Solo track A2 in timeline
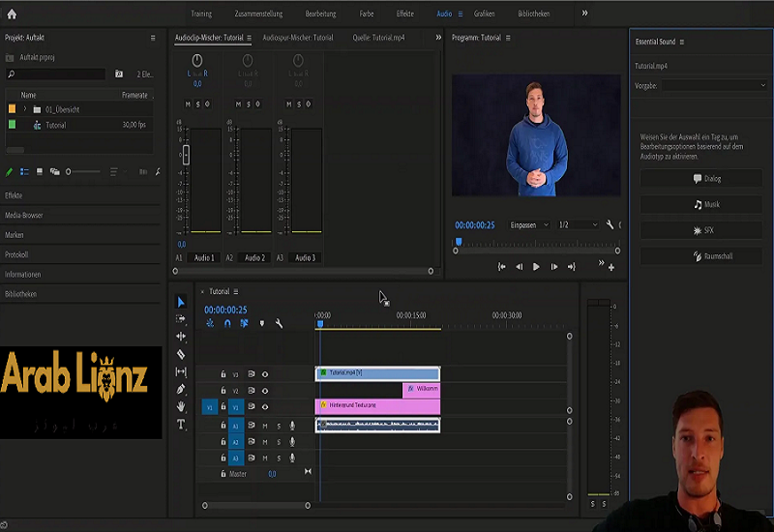This screenshot has height=532, width=774. click(279, 442)
